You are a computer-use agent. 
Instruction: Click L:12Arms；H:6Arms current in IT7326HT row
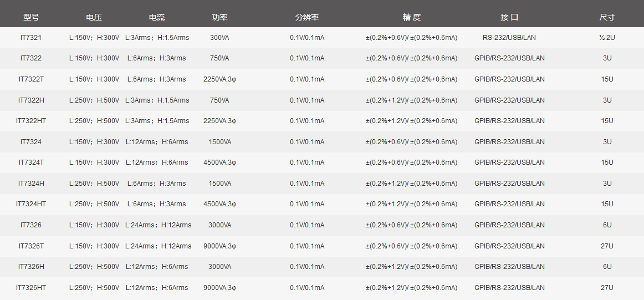(x=157, y=288)
